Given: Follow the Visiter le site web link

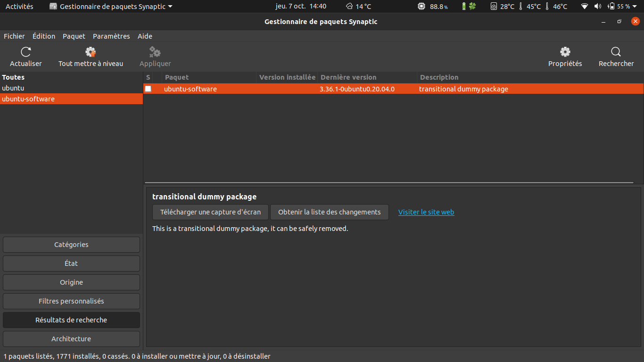Looking at the screenshot, I should coord(426,212).
